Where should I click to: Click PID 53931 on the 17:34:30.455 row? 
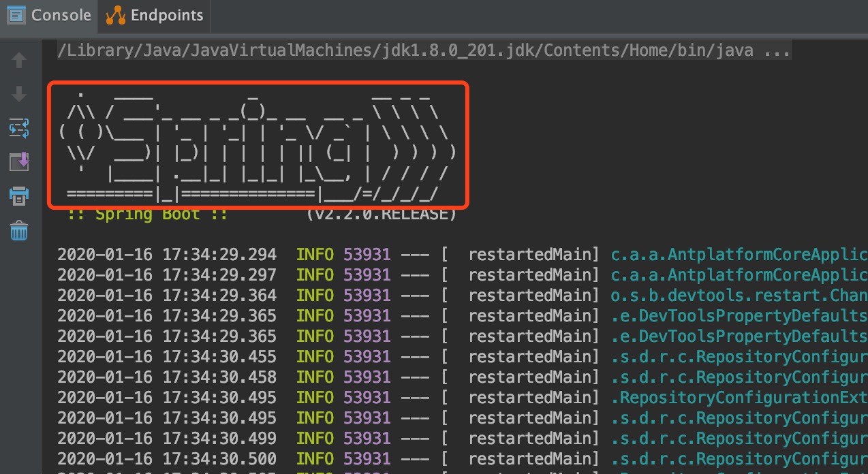click(x=367, y=357)
